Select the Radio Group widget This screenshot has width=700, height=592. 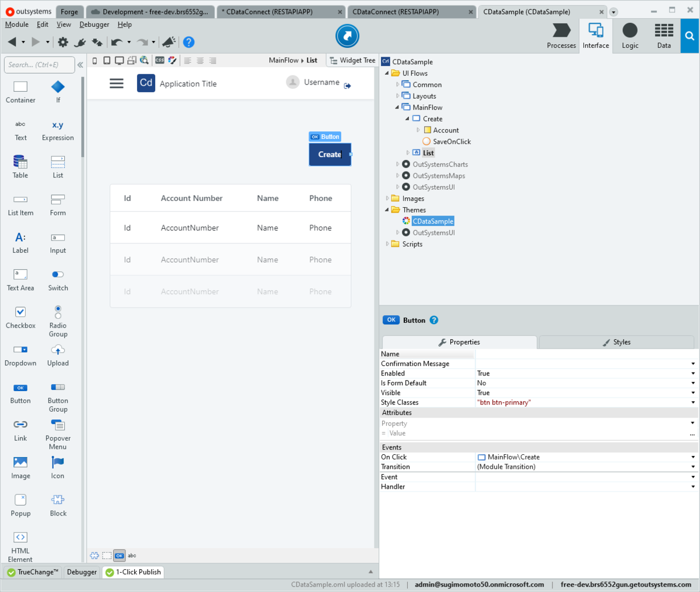[58, 321]
